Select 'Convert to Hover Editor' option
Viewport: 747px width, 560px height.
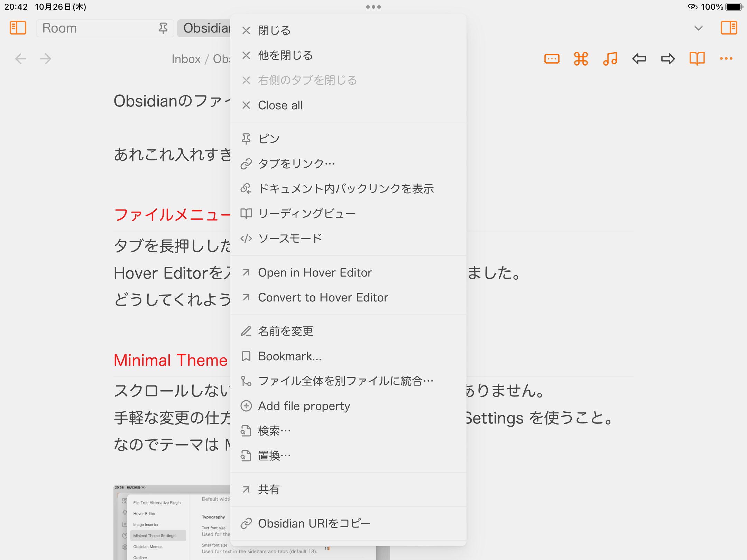323,298
